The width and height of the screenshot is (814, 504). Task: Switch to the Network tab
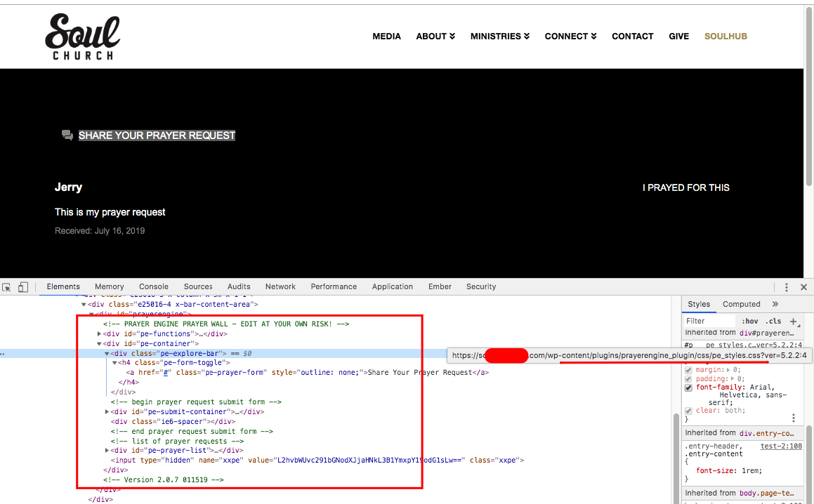(x=280, y=286)
